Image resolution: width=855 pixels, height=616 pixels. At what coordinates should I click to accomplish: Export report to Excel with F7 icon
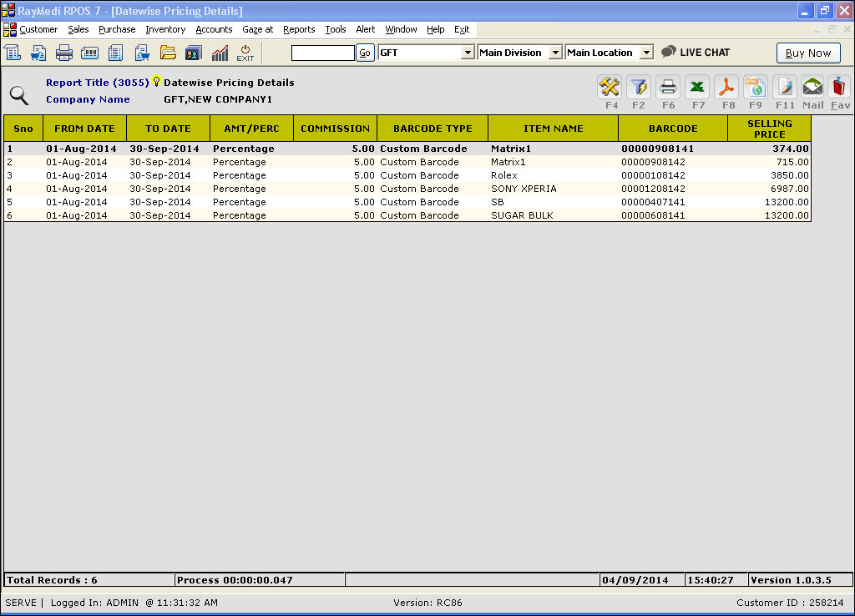pyautogui.click(x=698, y=87)
